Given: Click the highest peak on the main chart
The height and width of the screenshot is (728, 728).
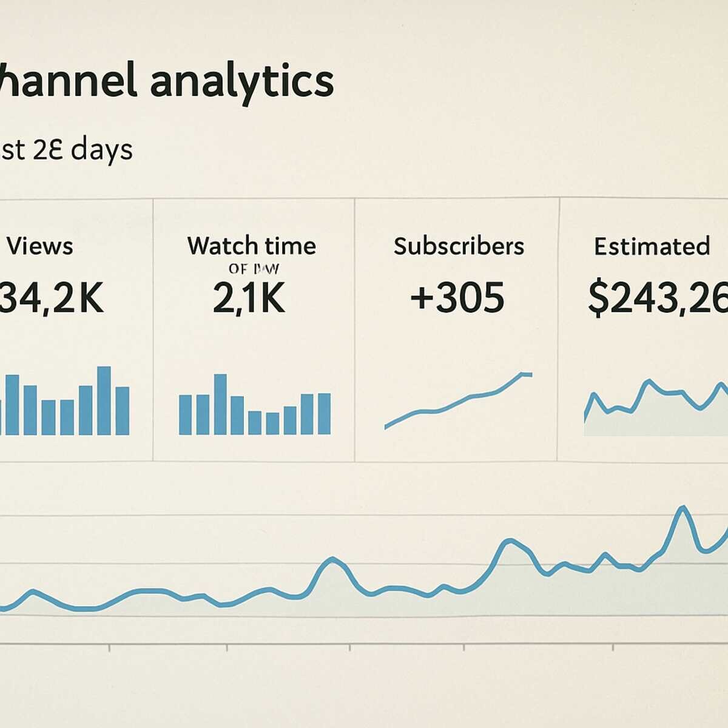Looking at the screenshot, I should (684, 508).
